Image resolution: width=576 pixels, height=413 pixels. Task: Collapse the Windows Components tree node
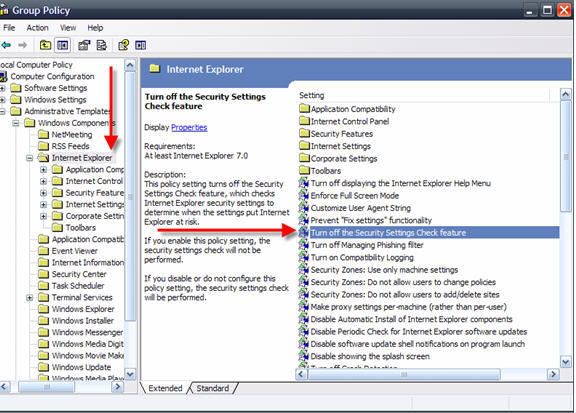pos(15,123)
